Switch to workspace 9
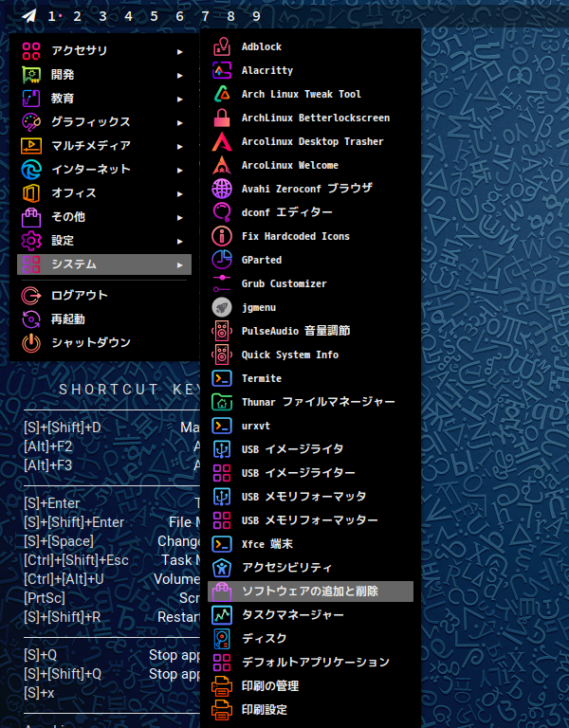569x728 pixels. [x=256, y=17]
